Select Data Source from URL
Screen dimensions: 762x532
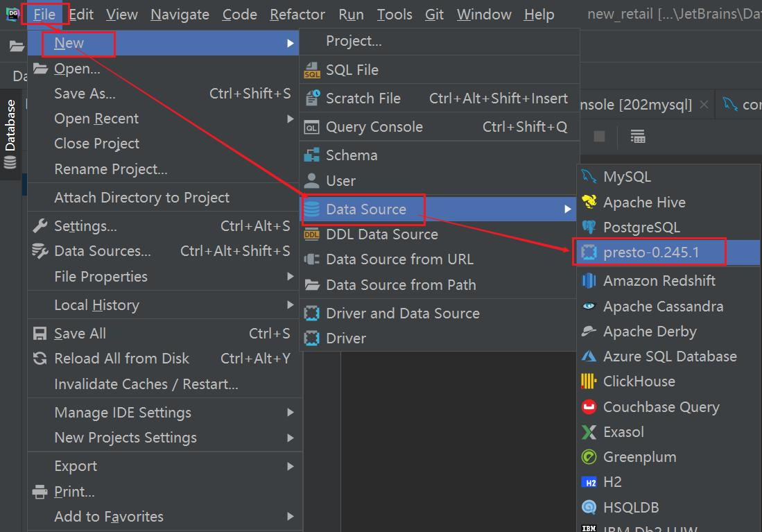tap(399, 259)
